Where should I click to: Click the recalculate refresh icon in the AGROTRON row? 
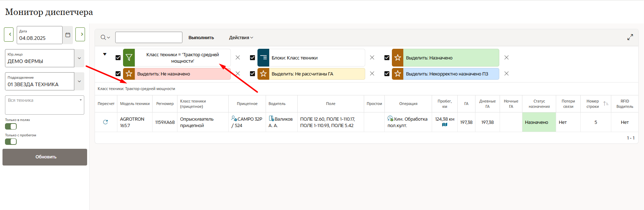106,122
